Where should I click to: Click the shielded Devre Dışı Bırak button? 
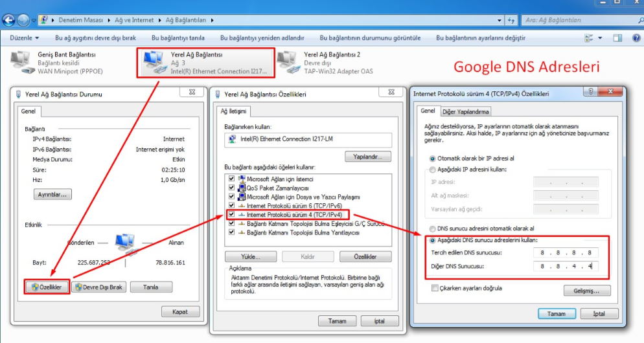tap(98, 287)
